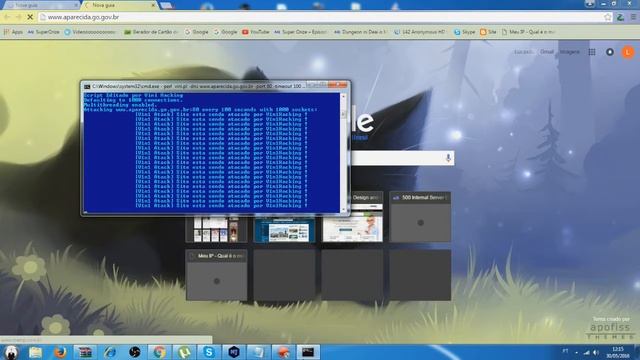Close the second Nova guia tab
Image resolution: width=640 pixels, height=360 pixels.
(153, 5)
